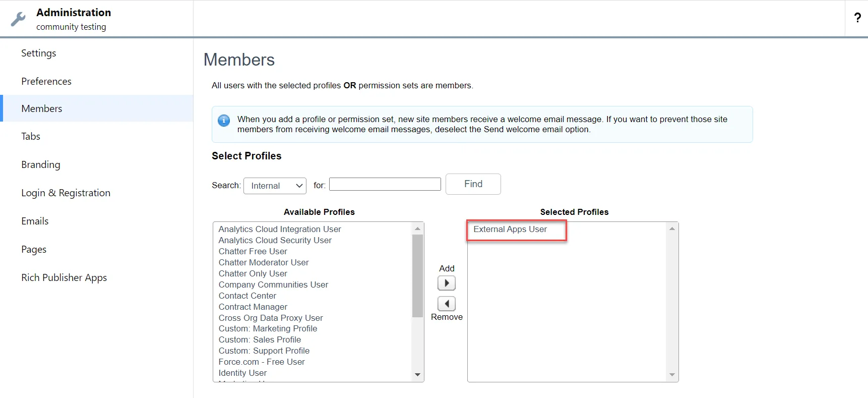Navigate to Settings in the sidebar

(38, 53)
